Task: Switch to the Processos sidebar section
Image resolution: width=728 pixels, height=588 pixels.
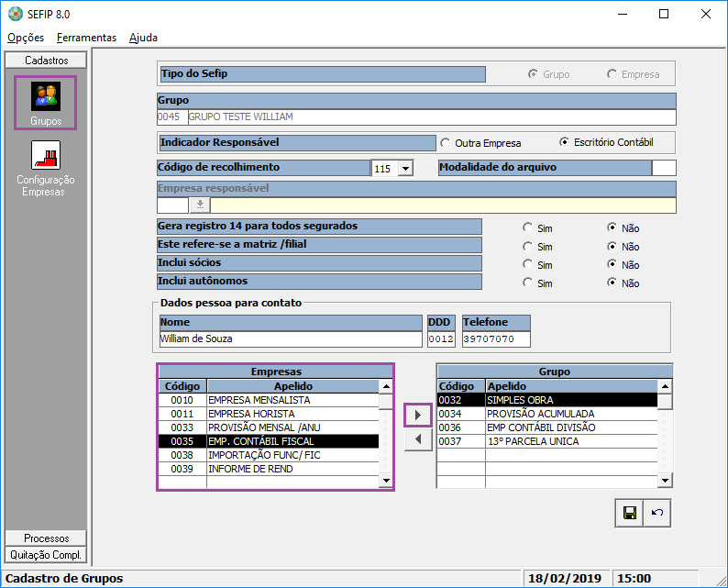Action: coord(46,538)
